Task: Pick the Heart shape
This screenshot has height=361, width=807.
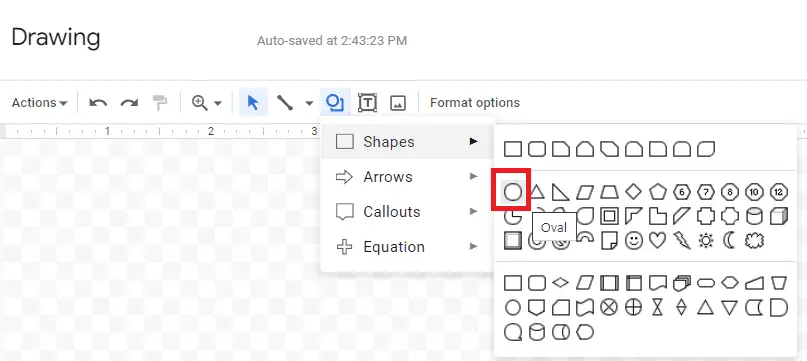Action: [x=657, y=240]
